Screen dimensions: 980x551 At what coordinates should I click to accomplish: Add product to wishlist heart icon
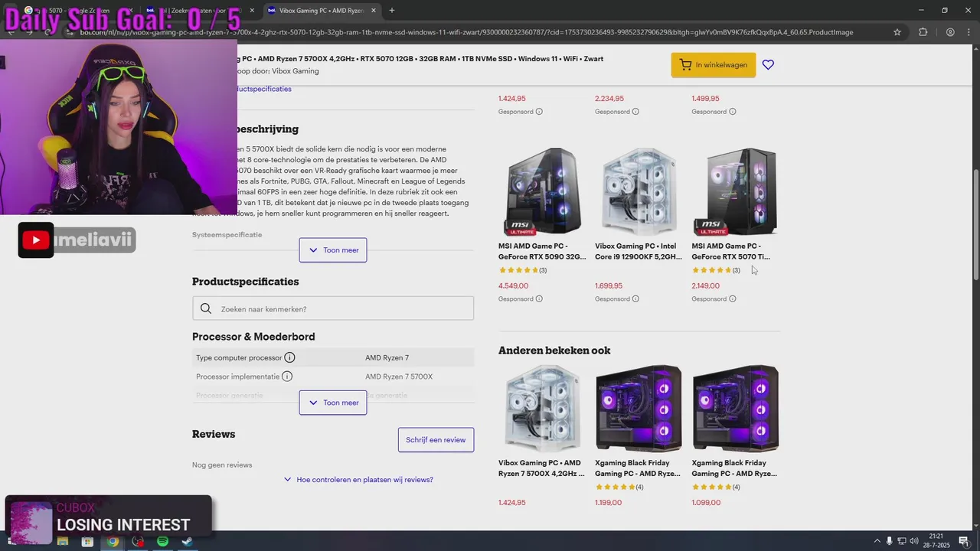click(768, 65)
